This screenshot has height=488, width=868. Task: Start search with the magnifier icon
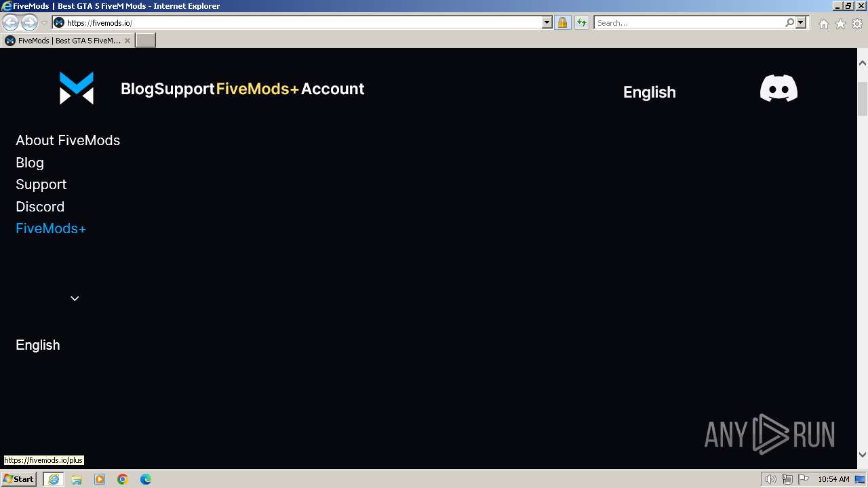(x=789, y=22)
